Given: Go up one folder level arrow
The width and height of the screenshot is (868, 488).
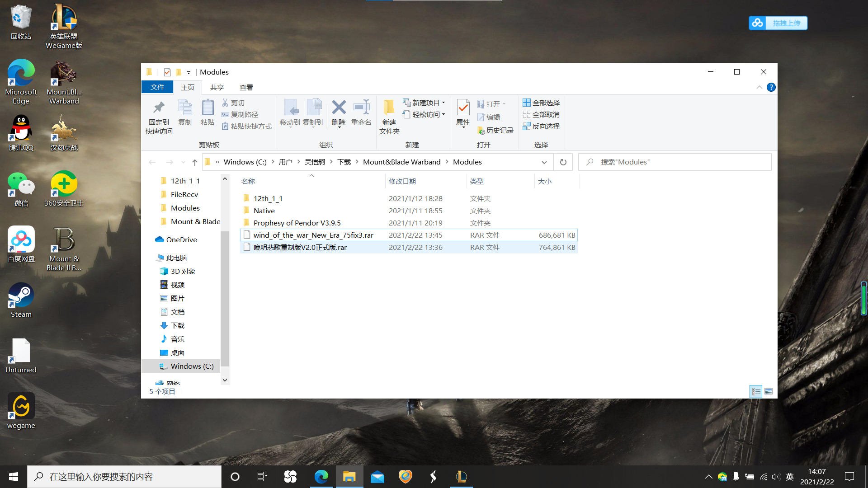Looking at the screenshot, I should click(195, 162).
